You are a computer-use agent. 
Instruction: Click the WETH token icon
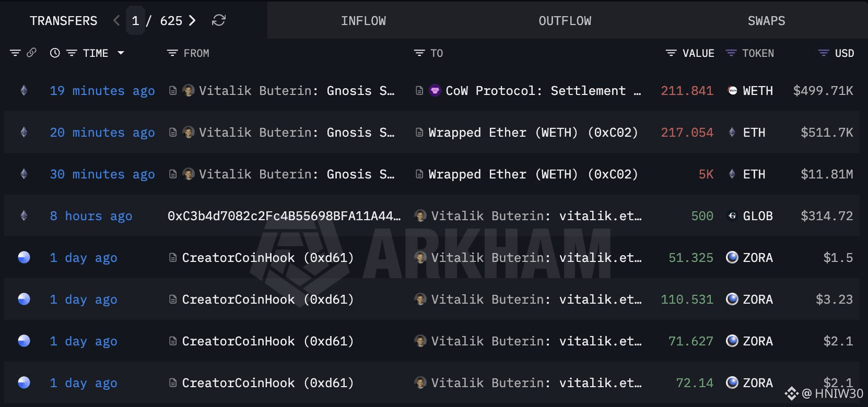[733, 90]
